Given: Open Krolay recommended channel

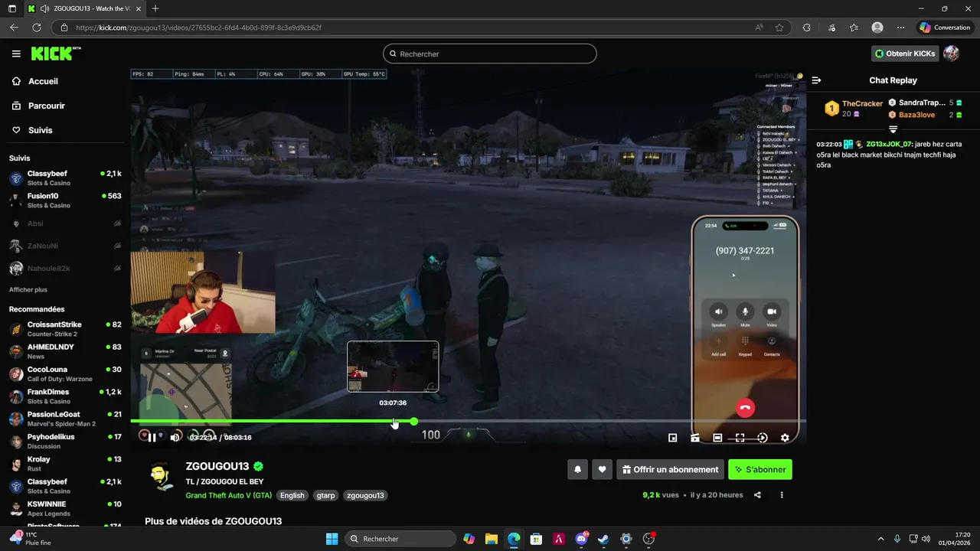Looking at the screenshot, I should pos(65,464).
